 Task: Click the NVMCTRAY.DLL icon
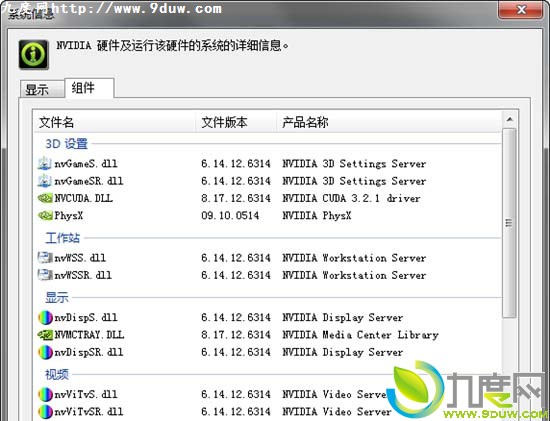coord(45,335)
